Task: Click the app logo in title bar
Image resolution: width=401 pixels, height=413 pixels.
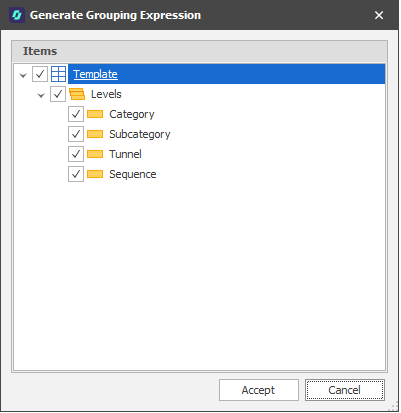Action: [x=17, y=15]
